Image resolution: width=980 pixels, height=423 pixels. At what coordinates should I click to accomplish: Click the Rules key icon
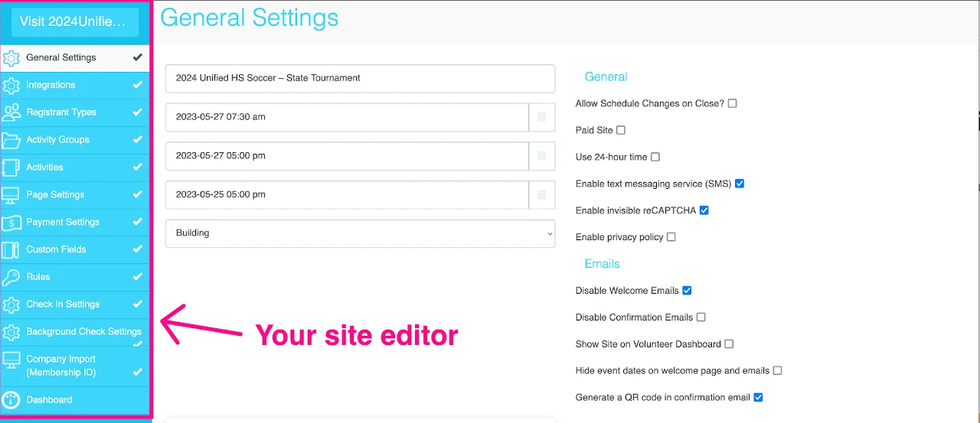click(11, 277)
